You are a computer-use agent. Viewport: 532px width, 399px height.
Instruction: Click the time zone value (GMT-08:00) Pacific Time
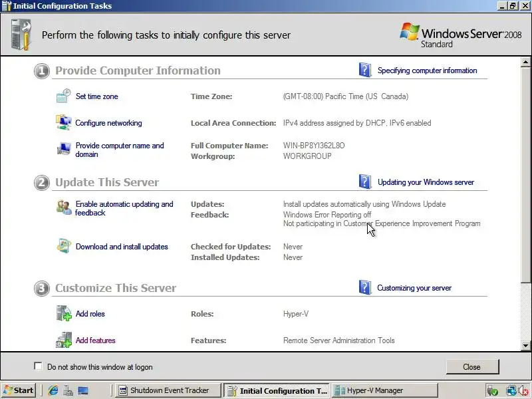pos(346,96)
